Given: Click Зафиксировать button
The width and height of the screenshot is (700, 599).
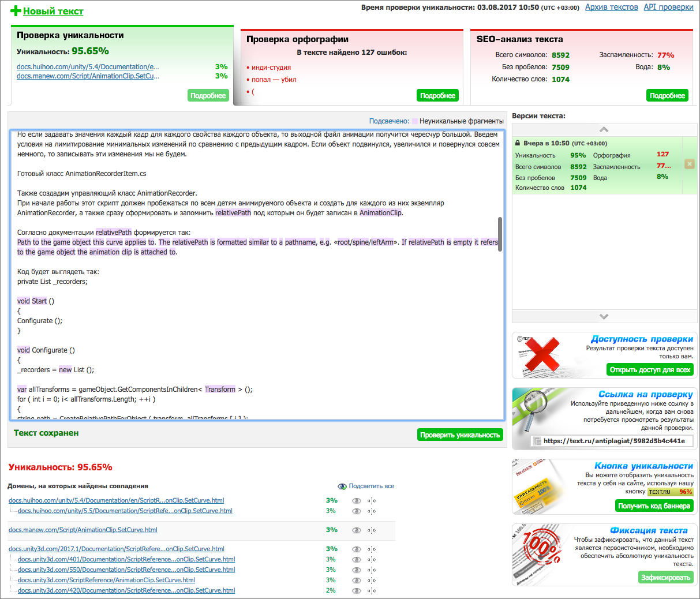Looking at the screenshot, I should 666,577.
